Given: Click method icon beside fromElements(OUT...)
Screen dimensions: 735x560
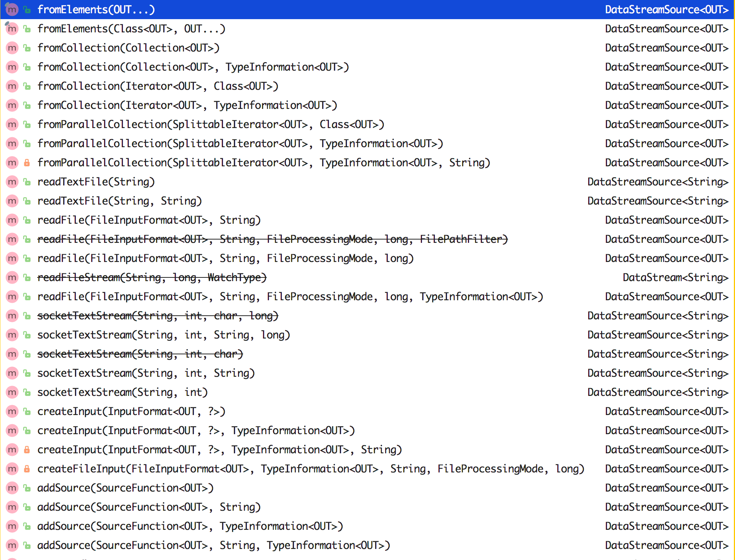Looking at the screenshot, I should click(12, 10).
